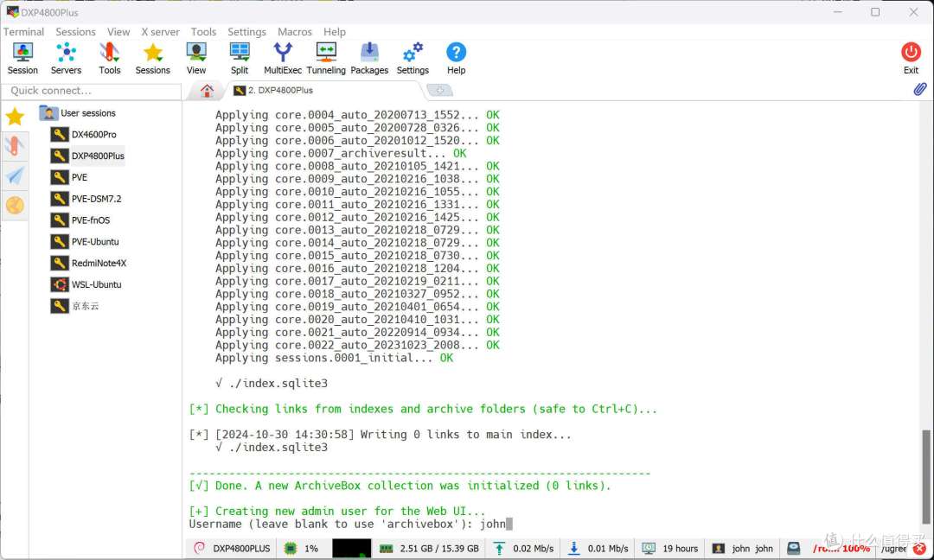Launch the Tunneling manager
The width and height of the screenshot is (934, 560).
[326, 58]
